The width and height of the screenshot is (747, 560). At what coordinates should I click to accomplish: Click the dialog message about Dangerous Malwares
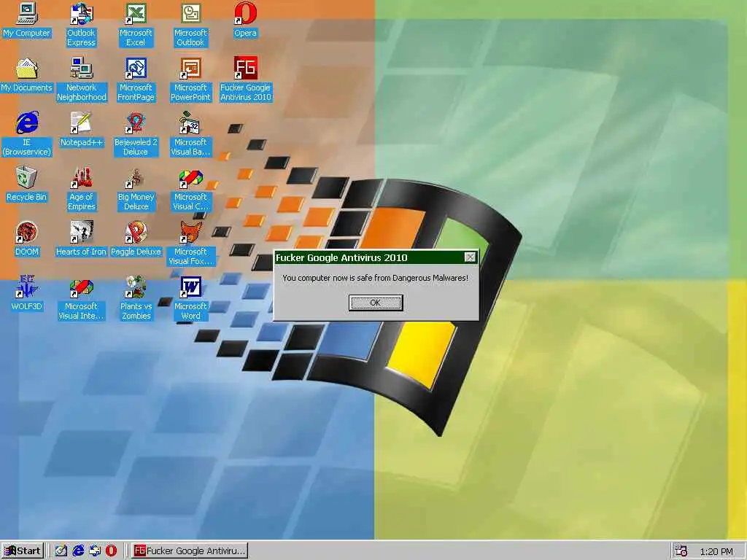click(376, 278)
